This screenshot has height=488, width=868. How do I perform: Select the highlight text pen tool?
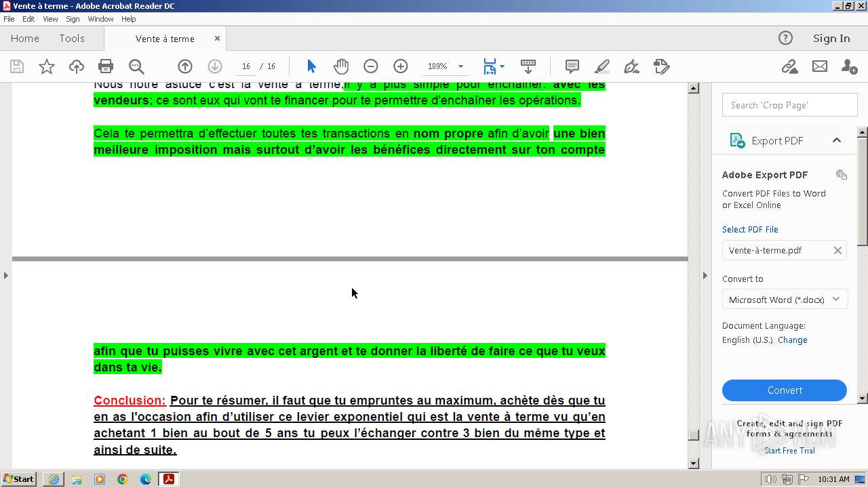pyautogui.click(x=601, y=66)
